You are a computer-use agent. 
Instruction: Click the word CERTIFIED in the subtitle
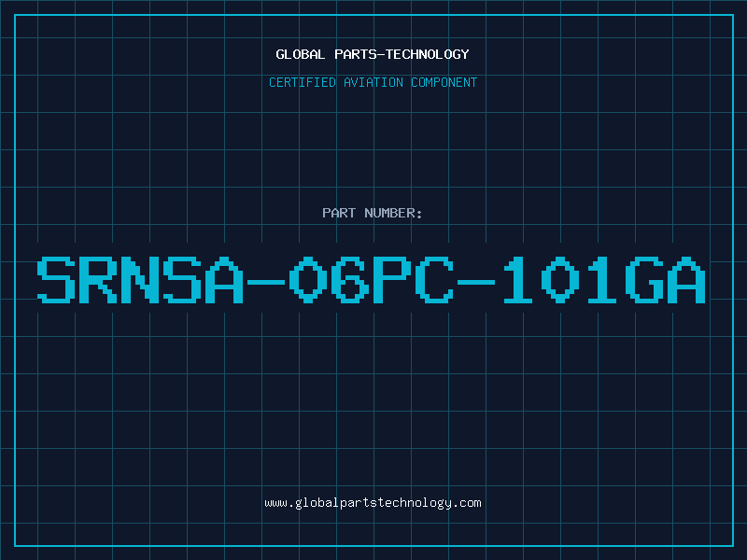coord(303,82)
